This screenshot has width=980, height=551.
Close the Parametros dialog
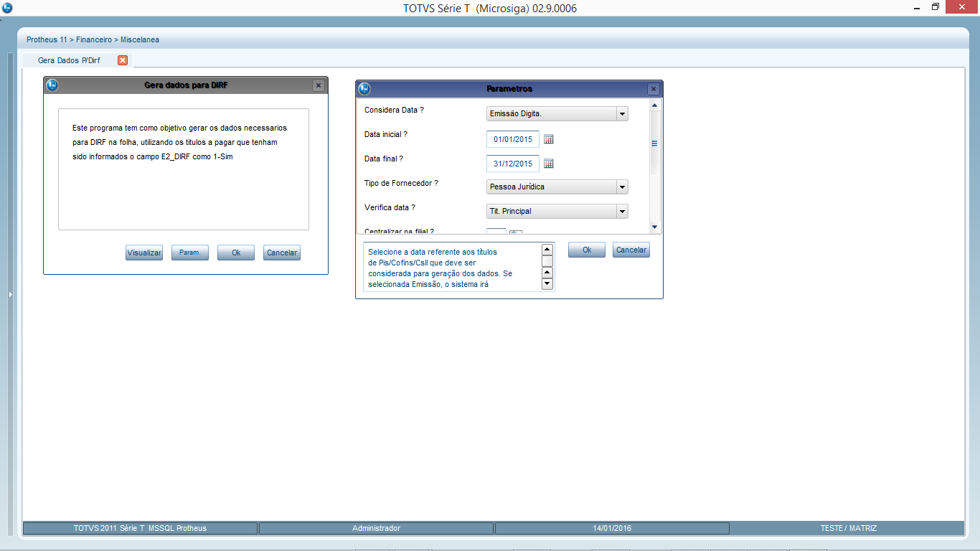tap(653, 89)
